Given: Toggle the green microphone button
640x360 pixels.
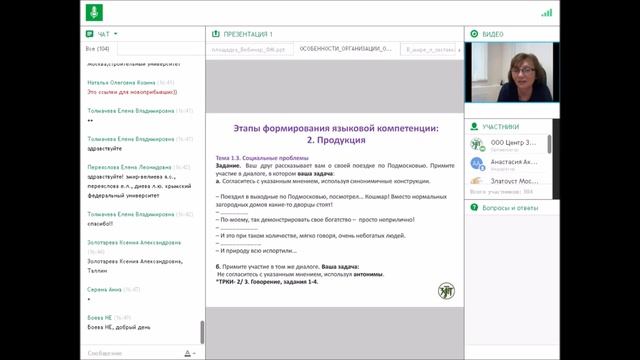Looking at the screenshot, I should pyautogui.click(x=94, y=13).
